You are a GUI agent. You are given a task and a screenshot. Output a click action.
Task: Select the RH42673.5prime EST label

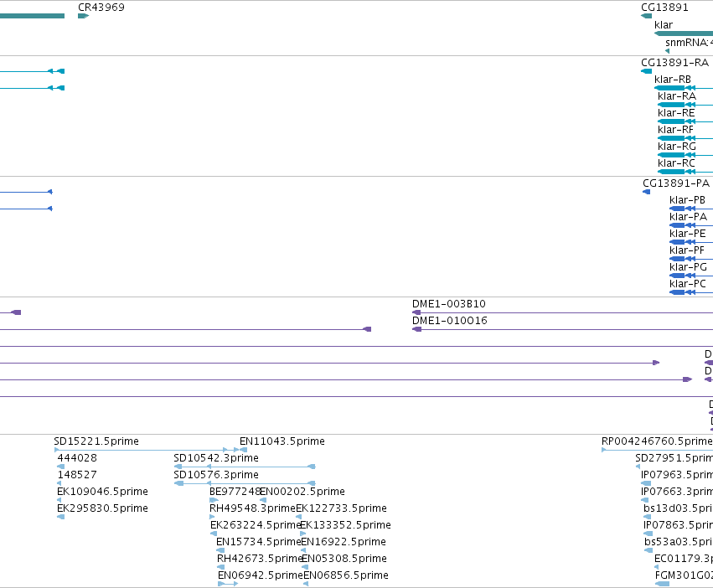(x=260, y=559)
